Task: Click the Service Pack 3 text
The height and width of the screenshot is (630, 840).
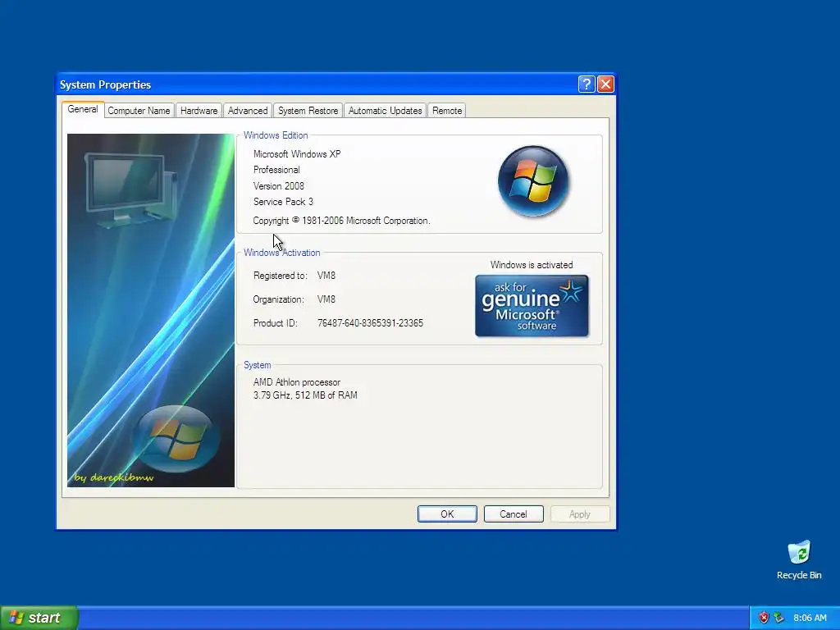Action: coord(283,202)
